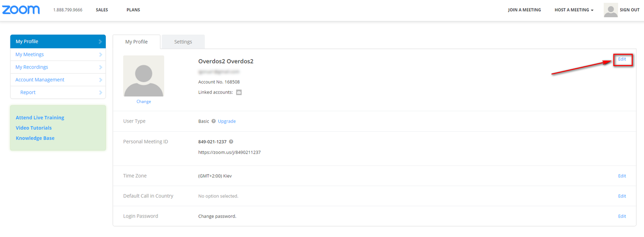
Task: Open My Profile in sidebar
Action: click(58, 42)
